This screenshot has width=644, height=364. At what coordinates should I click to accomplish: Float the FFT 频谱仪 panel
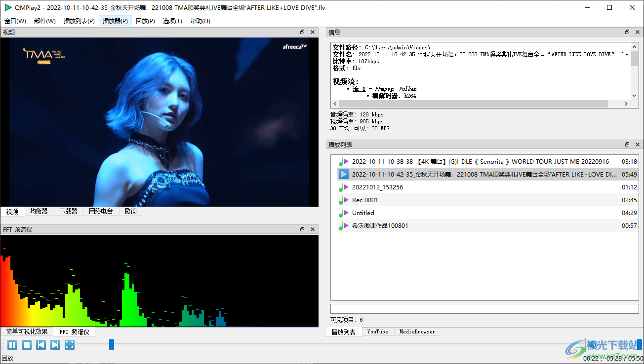coord(302,229)
